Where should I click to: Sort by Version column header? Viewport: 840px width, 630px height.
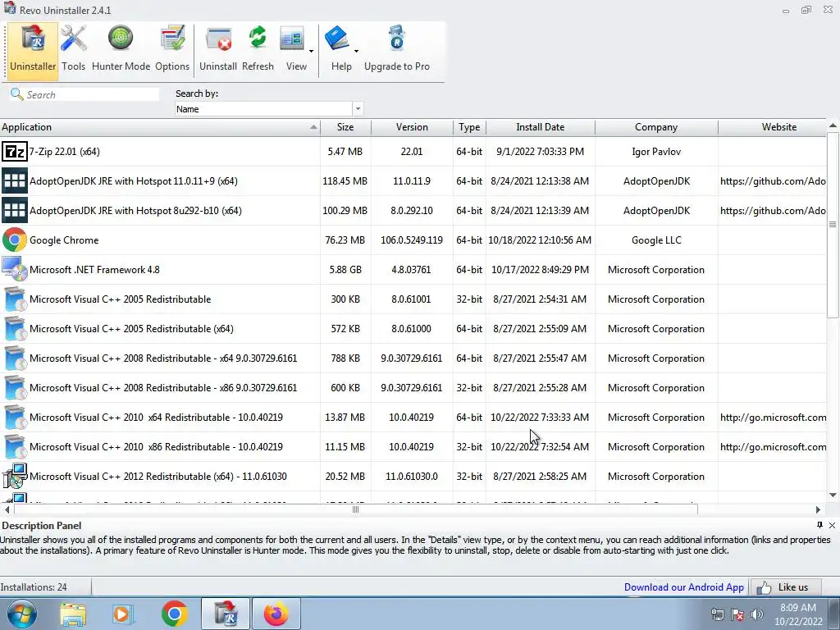coord(412,127)
